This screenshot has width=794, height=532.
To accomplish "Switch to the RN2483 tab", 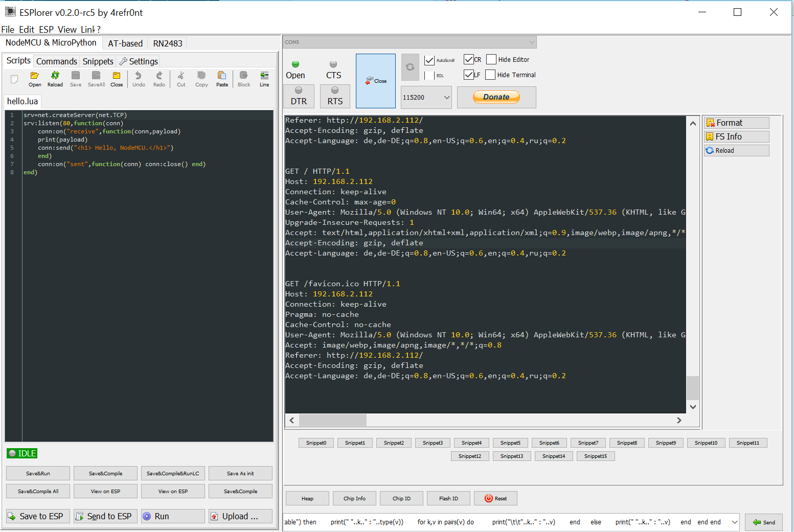I will 168,43.
